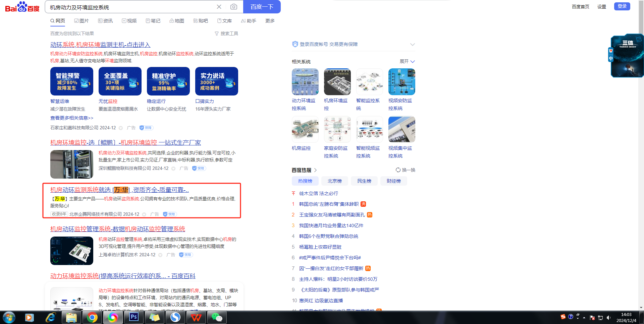
Task: Switch to the 贴吧 search tab
Action: tap(201, 21)
